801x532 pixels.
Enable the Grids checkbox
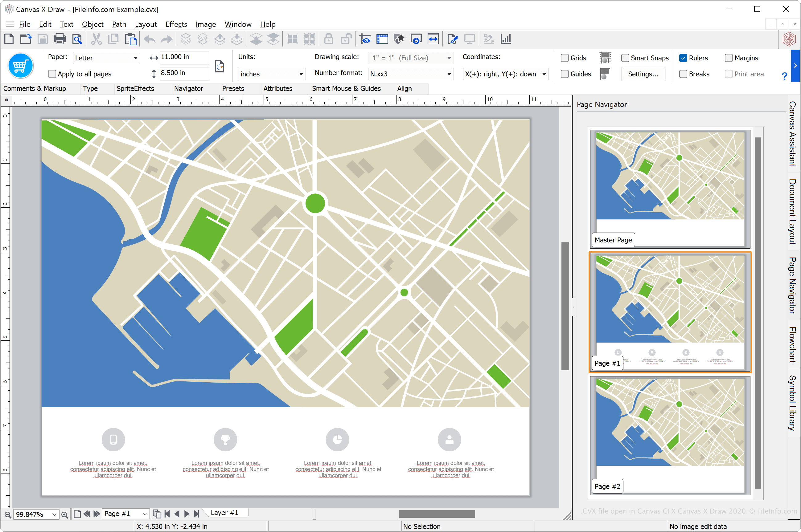coord(563,57)
